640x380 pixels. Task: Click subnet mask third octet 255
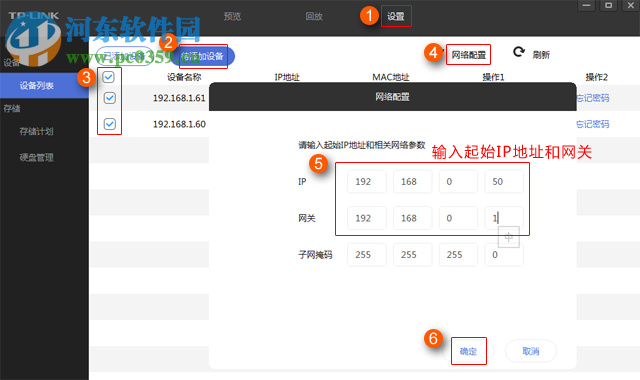pyautogui.click(x=458, y=255)
